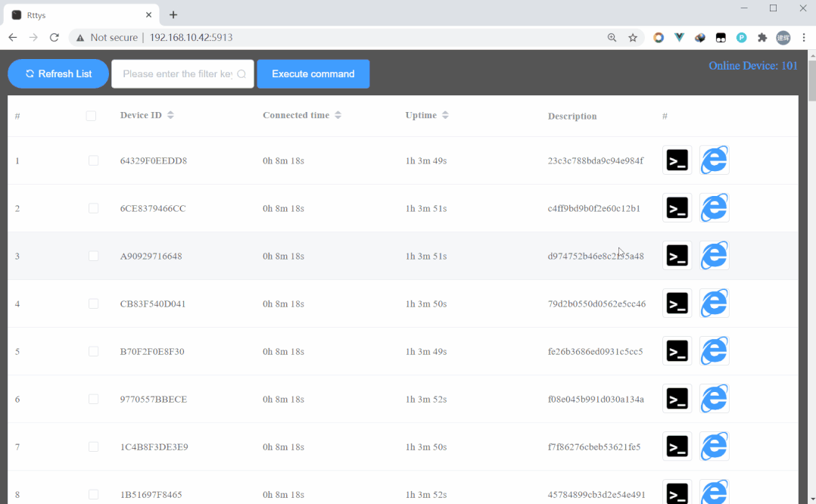Start terminal for device B70F2F0E8F30
Viewport: 816px width, 504px height.
[x=676, y=350]
